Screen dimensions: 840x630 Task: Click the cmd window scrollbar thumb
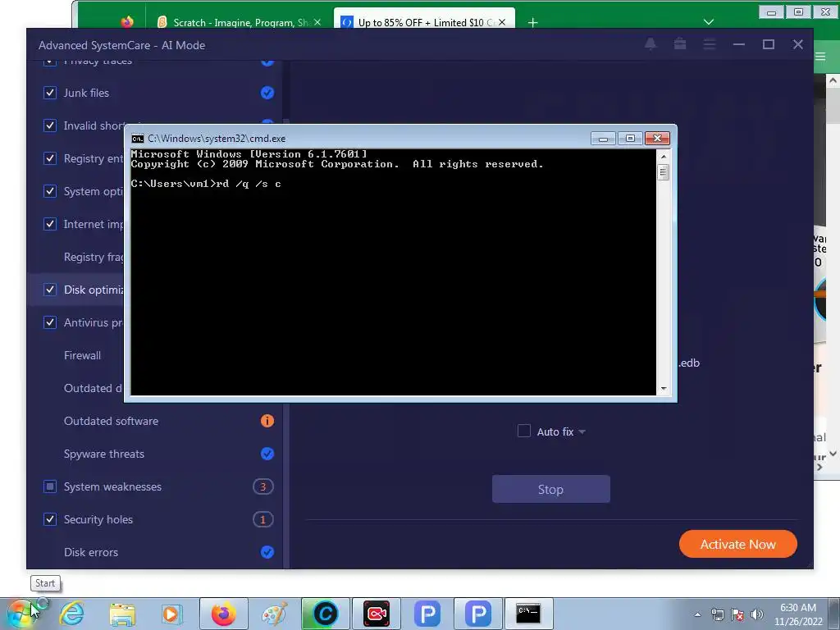pos(663,172)
